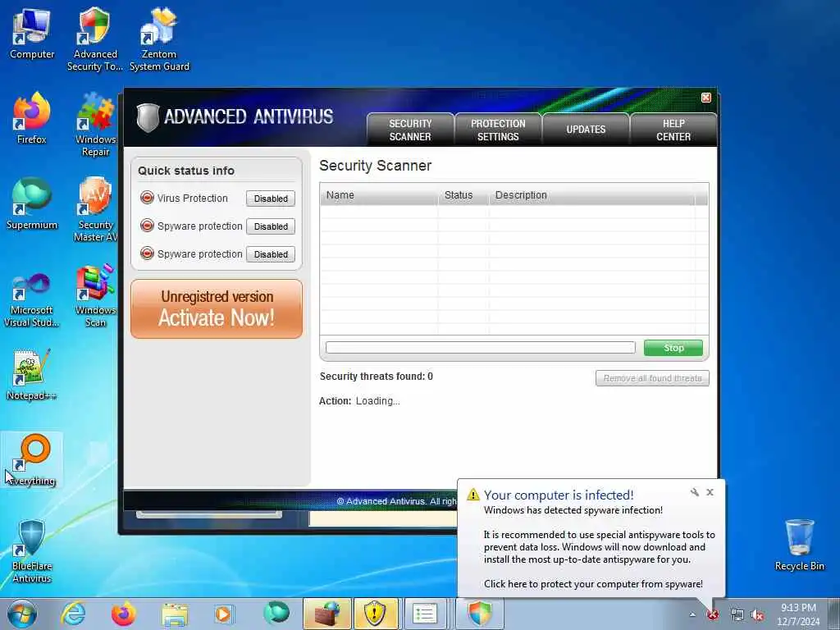The height and width of the screenshot is (630, 840).
Task: Click 'Click here to protect your computer' text
Action: point(594,584)
